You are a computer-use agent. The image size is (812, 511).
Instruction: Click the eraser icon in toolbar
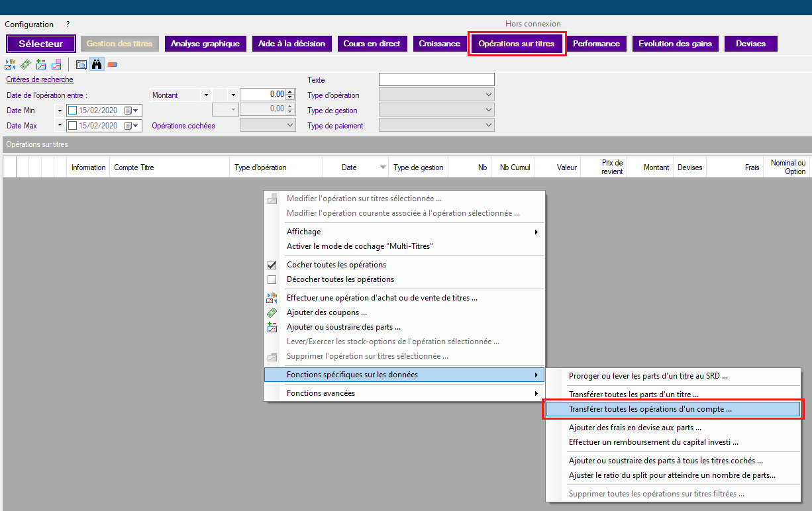tap(113, 64)
